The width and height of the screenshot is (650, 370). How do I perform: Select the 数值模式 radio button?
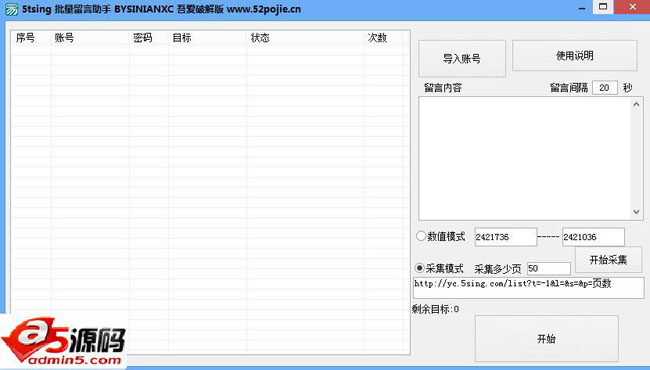click(421, 236)
